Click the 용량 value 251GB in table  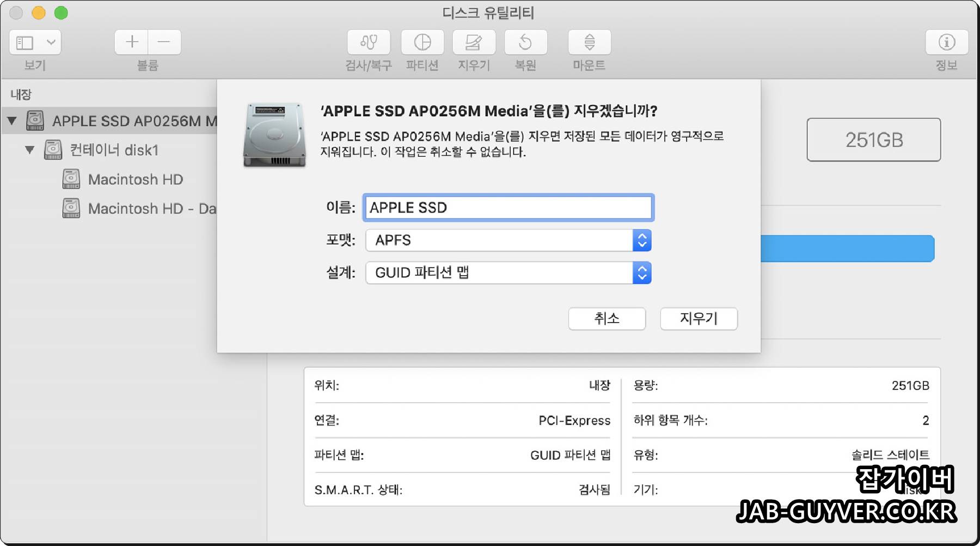(x=910, y=385)
